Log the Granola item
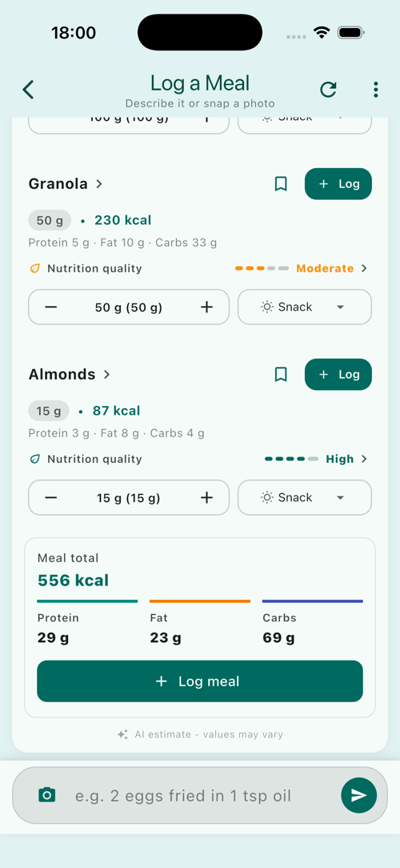Screen dimensions: 400x868 click(338, 184)
